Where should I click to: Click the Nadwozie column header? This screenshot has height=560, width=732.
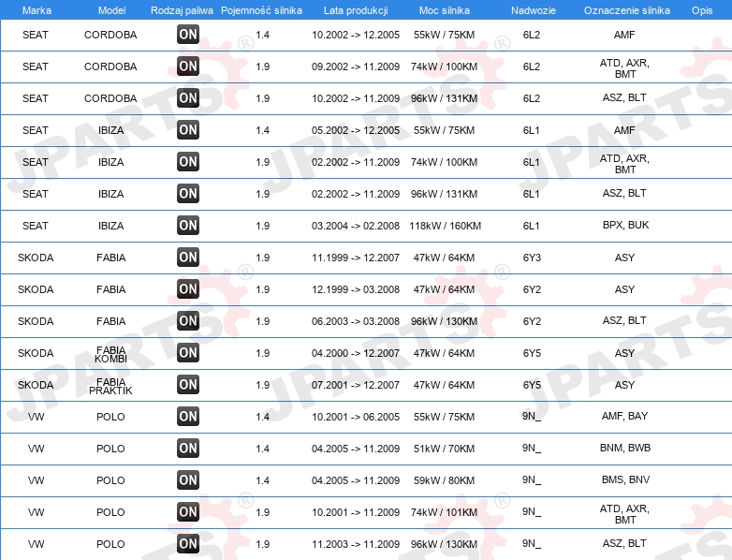(x=534, y=10)
